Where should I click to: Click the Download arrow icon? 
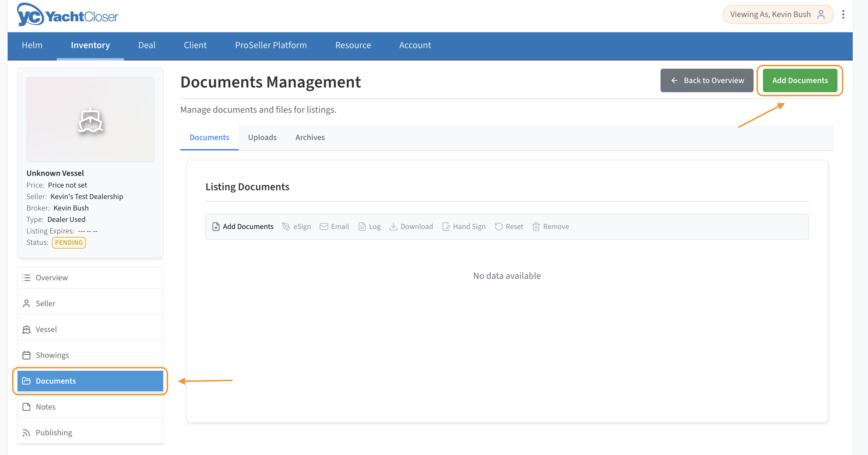click(393, 227)
